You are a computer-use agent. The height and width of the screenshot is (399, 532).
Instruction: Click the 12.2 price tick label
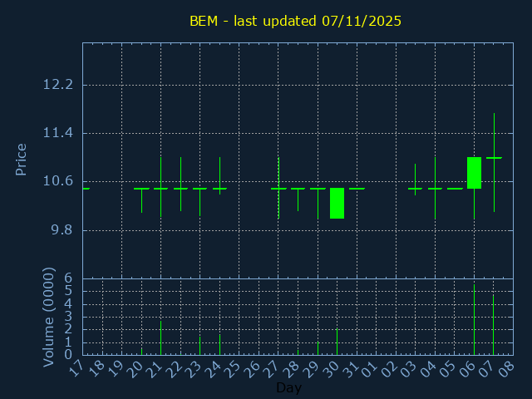[x=57, y=85]
